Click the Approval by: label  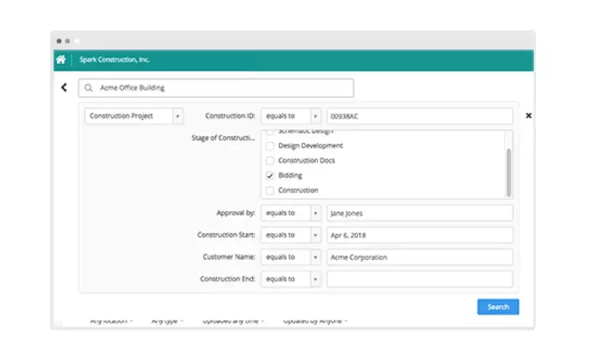236,213
